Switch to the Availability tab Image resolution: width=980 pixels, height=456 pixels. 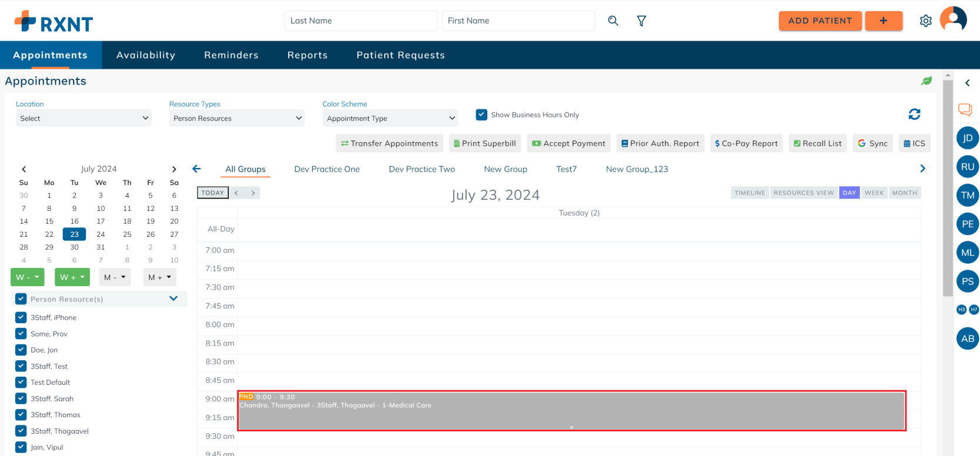point(146,55)
